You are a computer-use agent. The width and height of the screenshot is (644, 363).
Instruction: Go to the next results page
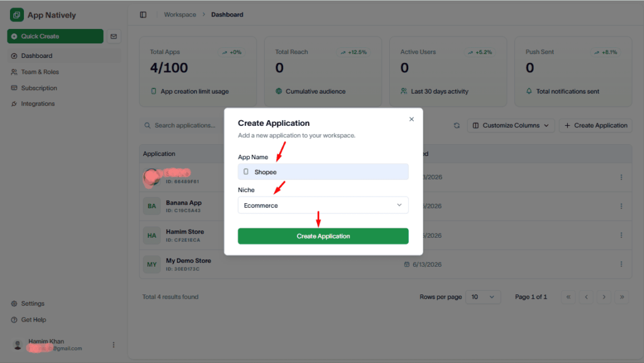[x=604, y=297]
